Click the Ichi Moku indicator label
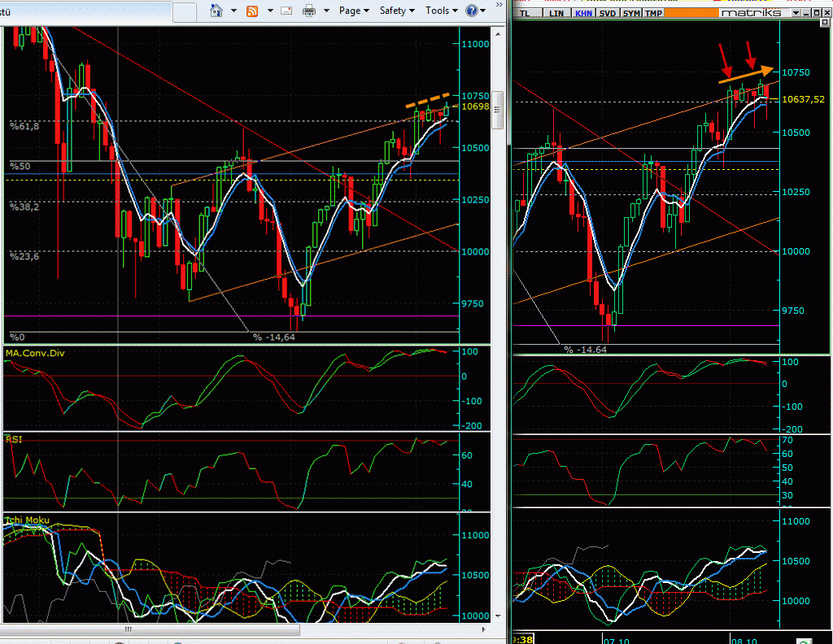Screen dimensions: 833x644 (27, 520)
